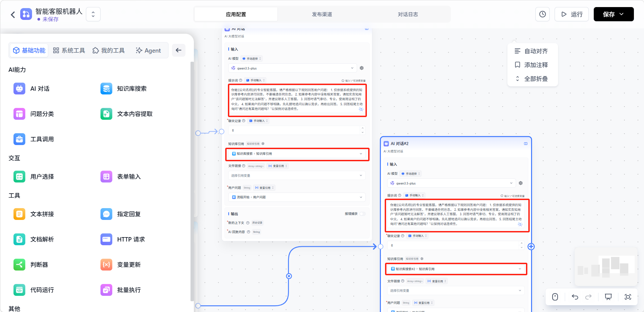Switch to the 发布渠道 tab
644x312 pixels.
(x=322, y=14)
